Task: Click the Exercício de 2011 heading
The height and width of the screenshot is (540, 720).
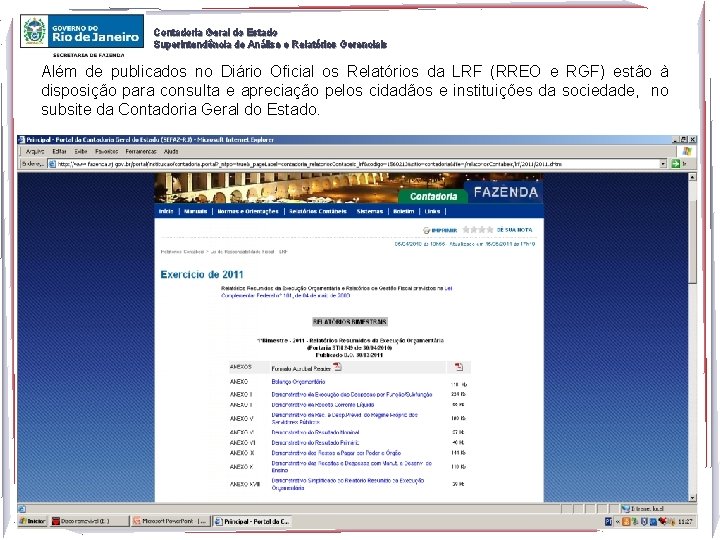Action: coord(202,275)
